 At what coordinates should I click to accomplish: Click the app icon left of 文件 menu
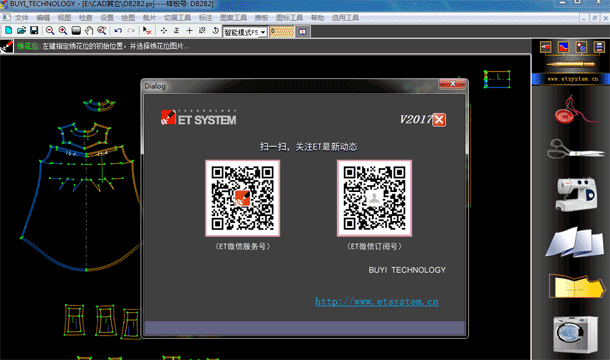click(6, 18)
